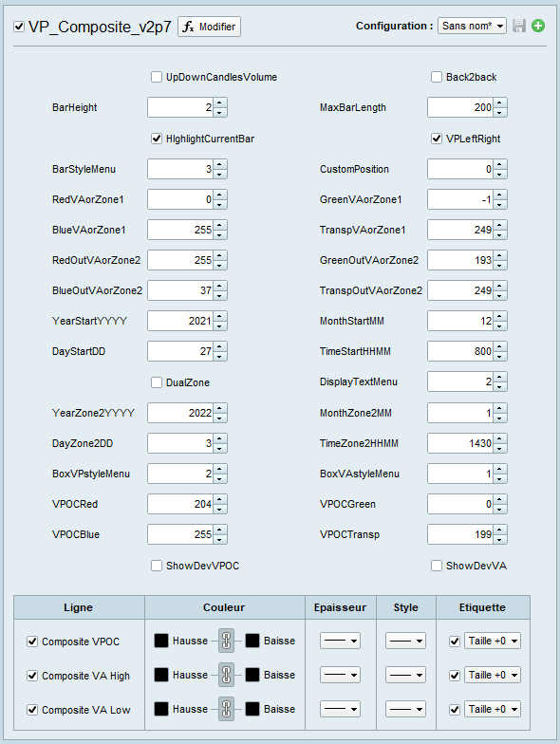The width and height of the screenshot is (560, 744).
Task: Open the Composite VA Low Taille +0 dropdown
Action: (x=492, y=709)
